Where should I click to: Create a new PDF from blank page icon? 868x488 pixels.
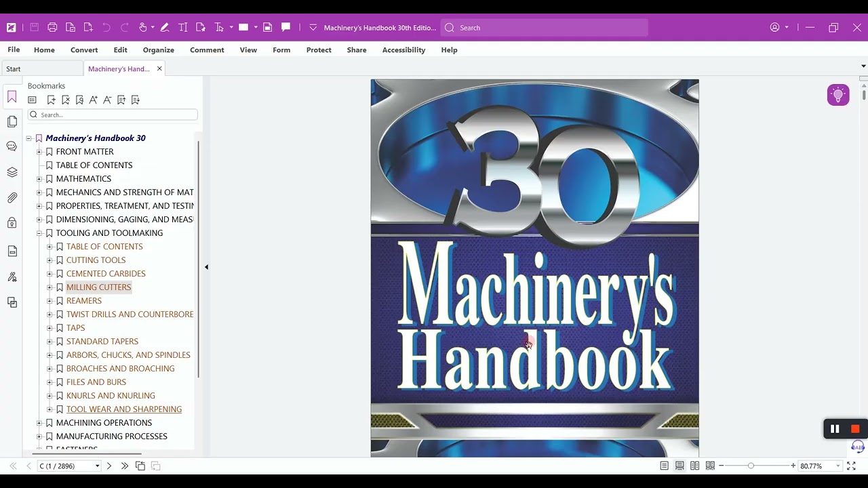(88, 28)
